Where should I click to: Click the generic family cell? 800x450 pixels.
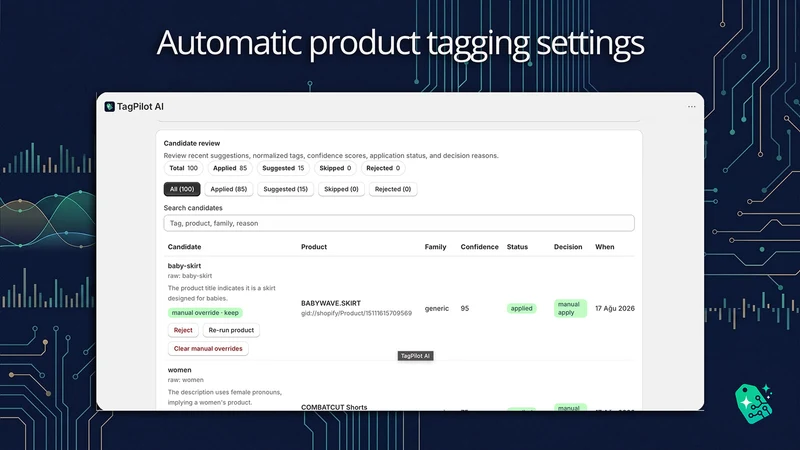pos(437,309)
